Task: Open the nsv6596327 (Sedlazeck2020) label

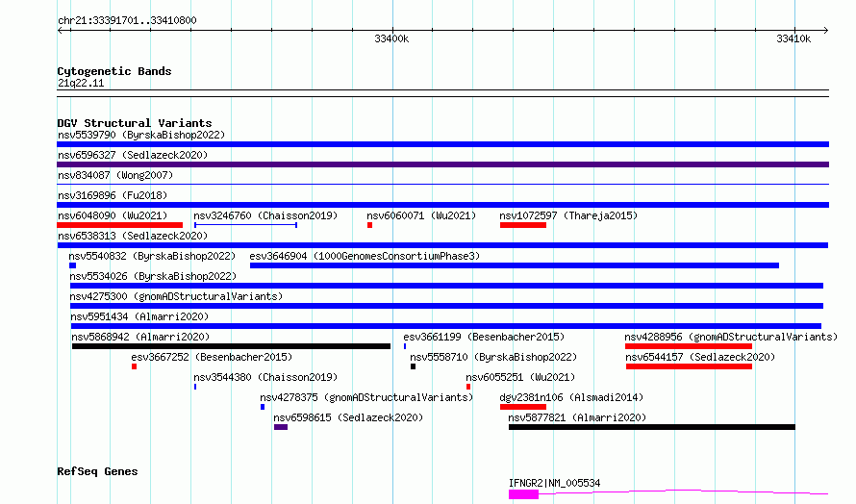Action: click(133, 155)
